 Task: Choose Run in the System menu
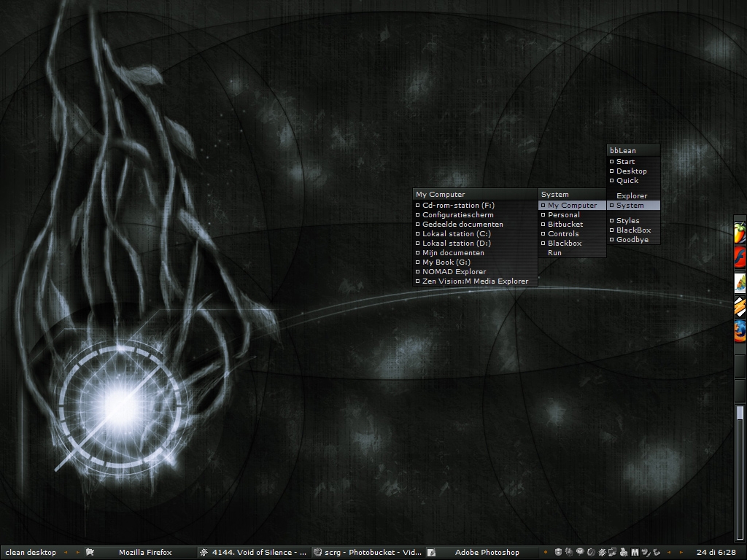point(572,253)
